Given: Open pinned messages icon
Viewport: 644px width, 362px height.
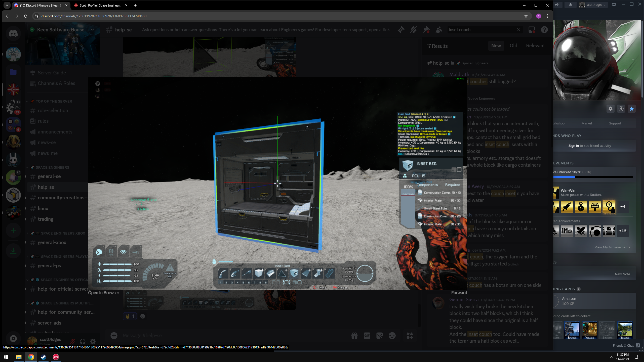Looking at the screenshot, I should (426, 30).
